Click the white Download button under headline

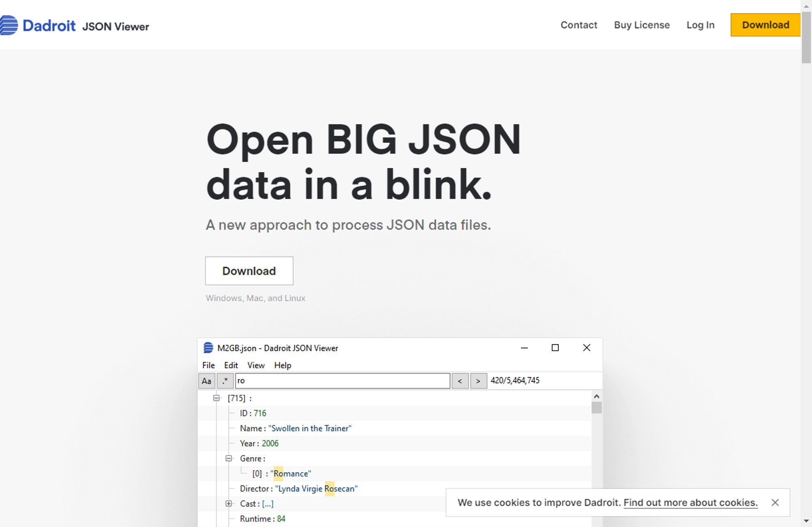tap(249, 271)
